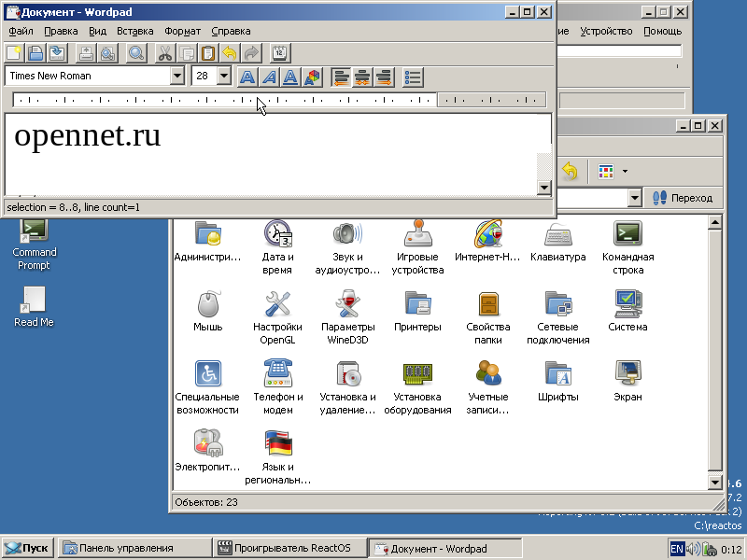
Task: Toggle bold text formatting
Action: click(247, 77)
